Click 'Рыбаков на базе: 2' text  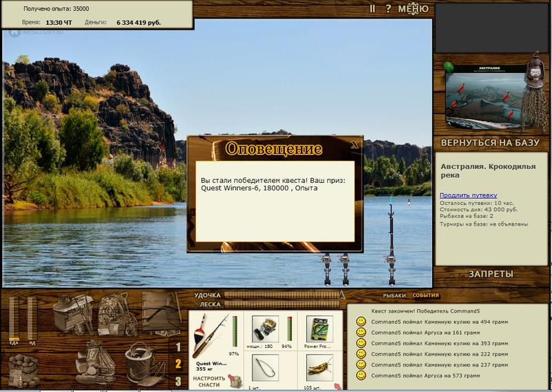(466, 216)
